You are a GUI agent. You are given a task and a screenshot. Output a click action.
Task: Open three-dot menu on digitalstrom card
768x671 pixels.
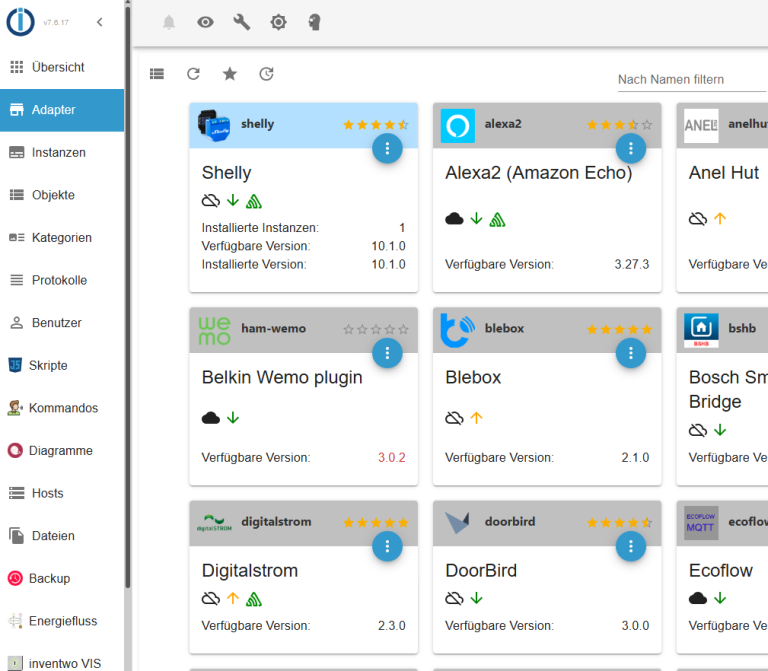click(387, 546)
